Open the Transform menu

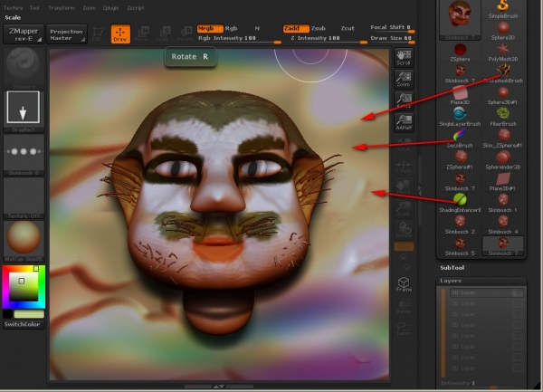click(61, 7)
